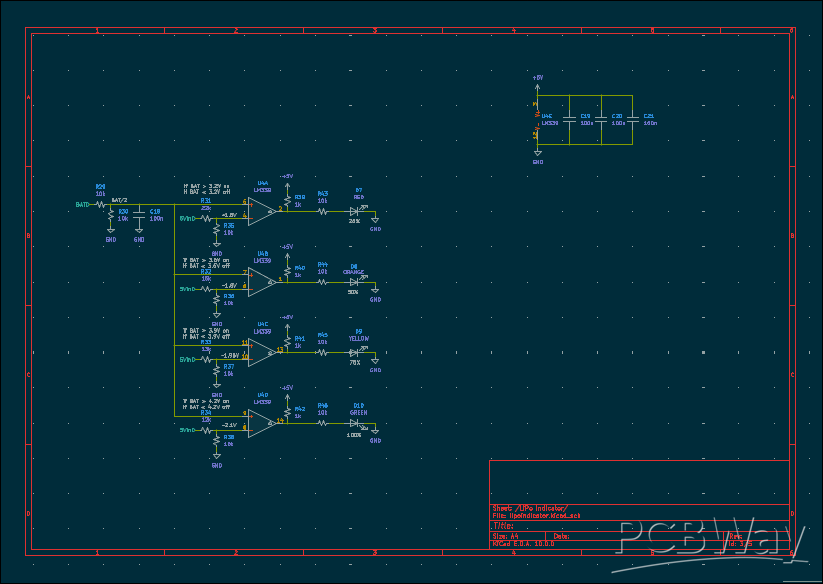Screen dimensions: 823x584
Task: Select the D9 YELLOW LED symbol
Action: 354,352
